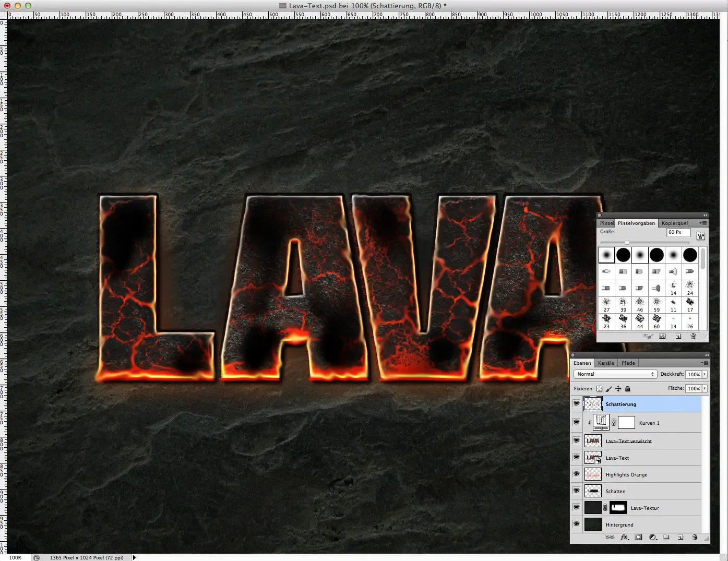Screen dimensions: 728x561
Task: Open the adjustment layer menu
Action: click(x=652, y=537)
